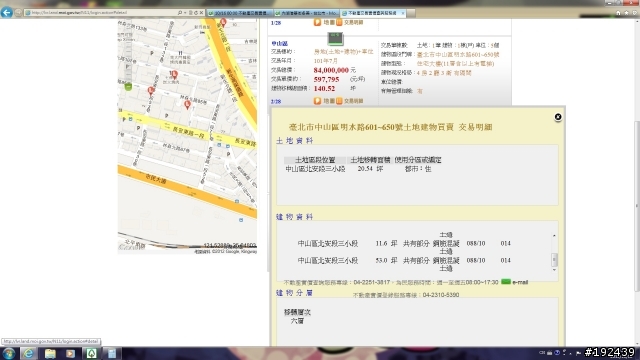Image resolution: width=640 pixels, height=360 pixels.
Task: Click the 中山區 district heading link
Action: point(280,43)
